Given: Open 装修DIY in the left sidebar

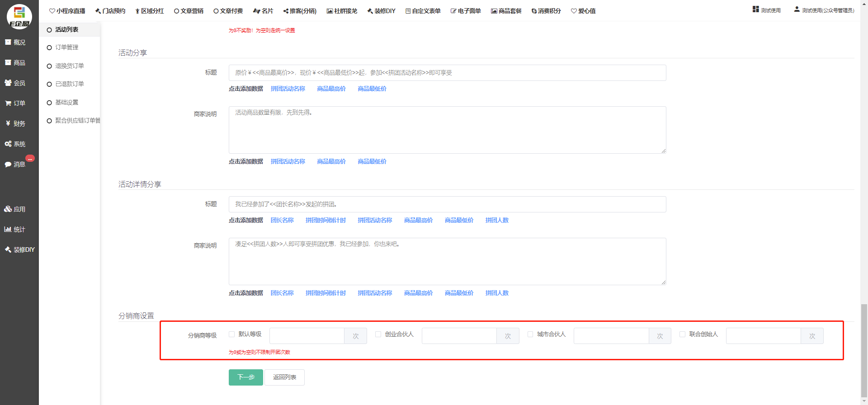Looking at the screenshot, I should (x=19, y=250).
